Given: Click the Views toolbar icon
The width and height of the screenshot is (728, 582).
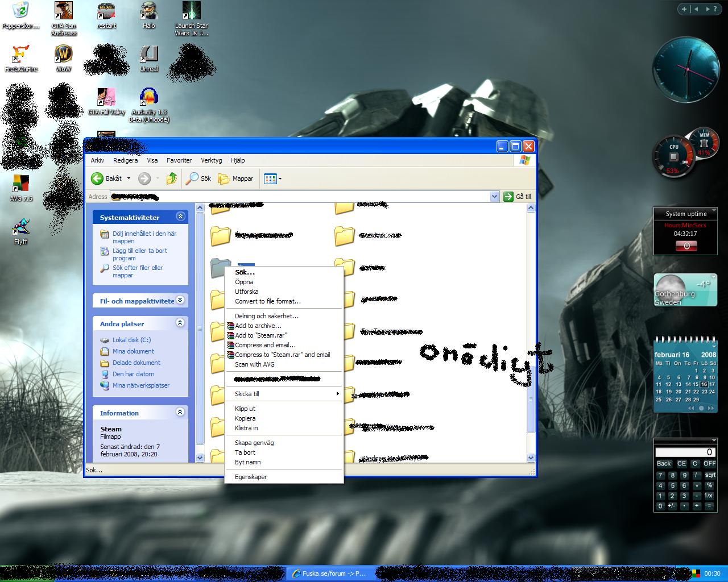Looking at the screenshot, I should pyautogui.click(x=270, y=178).
